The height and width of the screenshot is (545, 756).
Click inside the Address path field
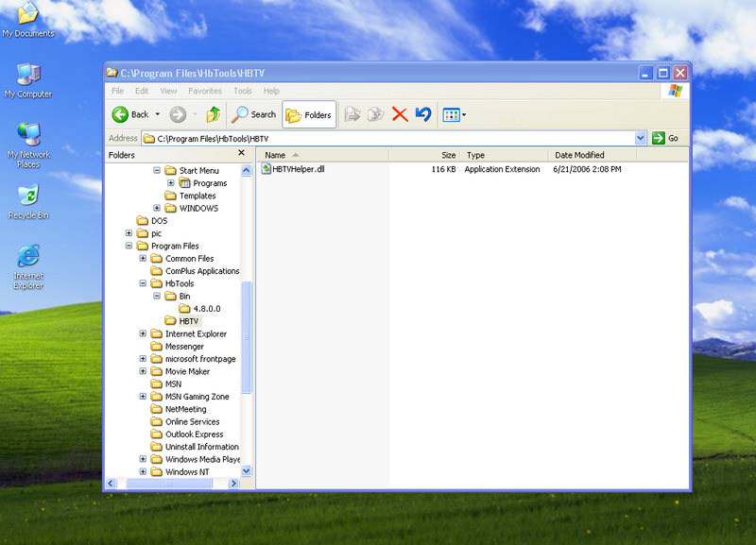(x=388, y=138)
